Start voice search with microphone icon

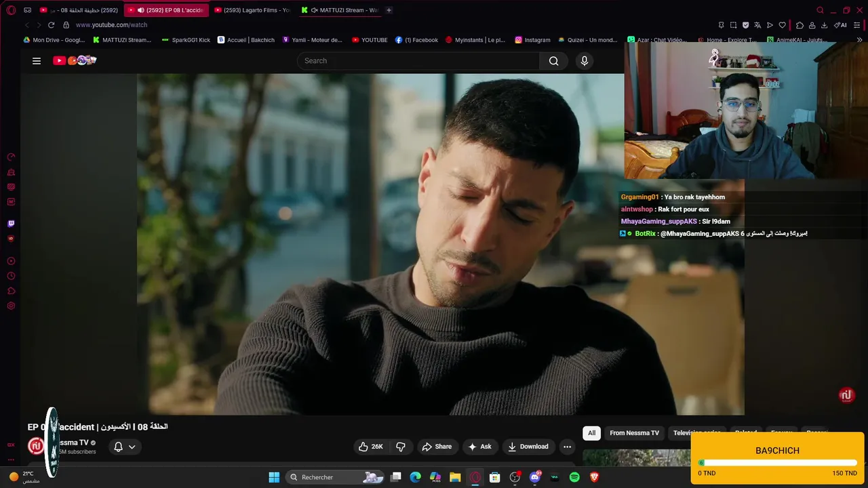585,61
